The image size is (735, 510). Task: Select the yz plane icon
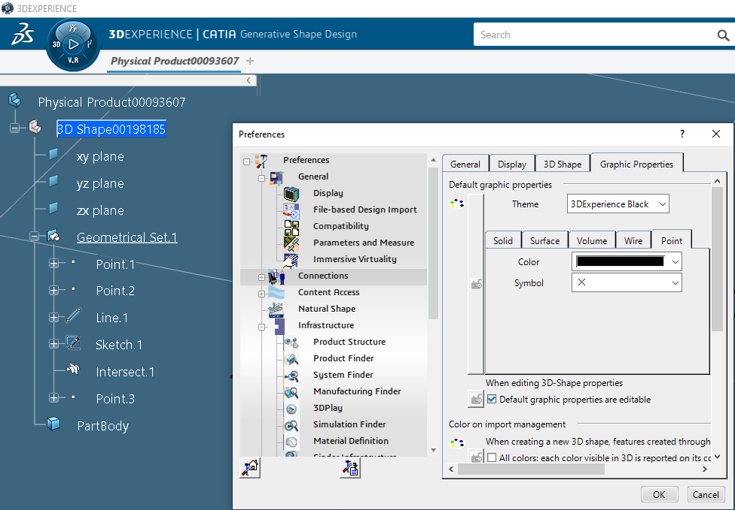[53, 181]
